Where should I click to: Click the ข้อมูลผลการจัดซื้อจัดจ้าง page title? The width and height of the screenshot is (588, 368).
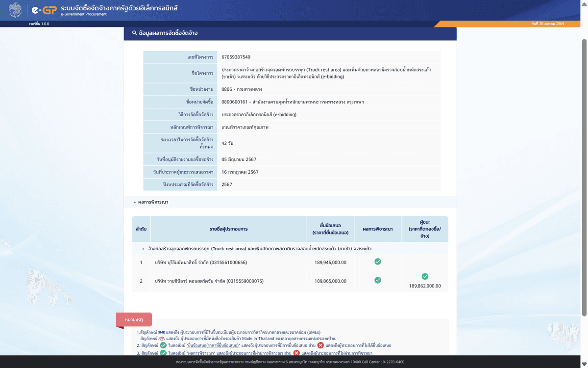[168, 33]
